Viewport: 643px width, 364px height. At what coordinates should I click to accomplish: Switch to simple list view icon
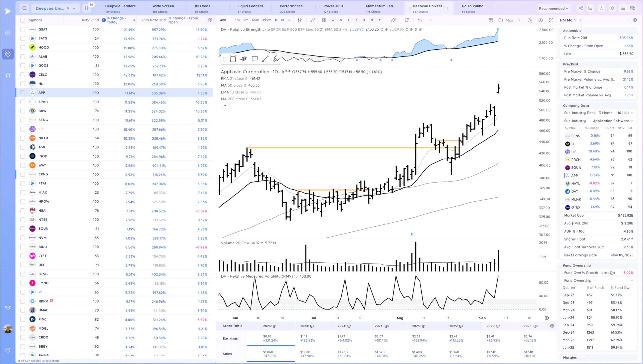tap(623, 8)
